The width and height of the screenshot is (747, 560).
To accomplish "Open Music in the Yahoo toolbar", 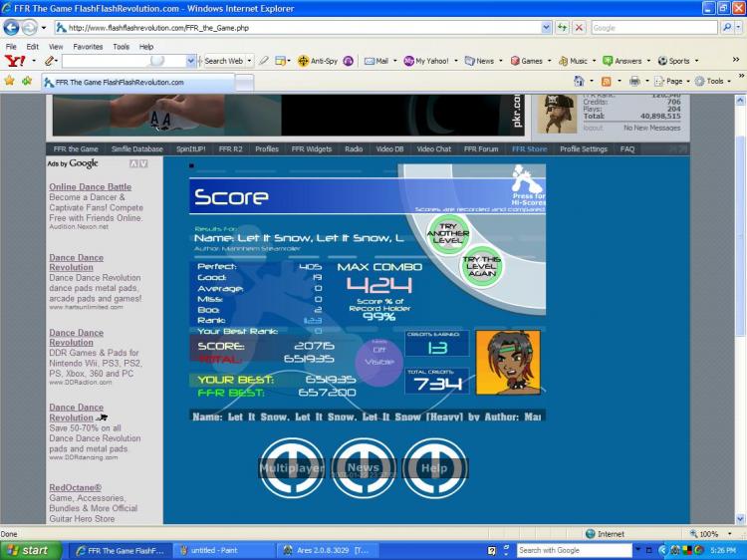I will pyautogui.click(x=573, y=61).
